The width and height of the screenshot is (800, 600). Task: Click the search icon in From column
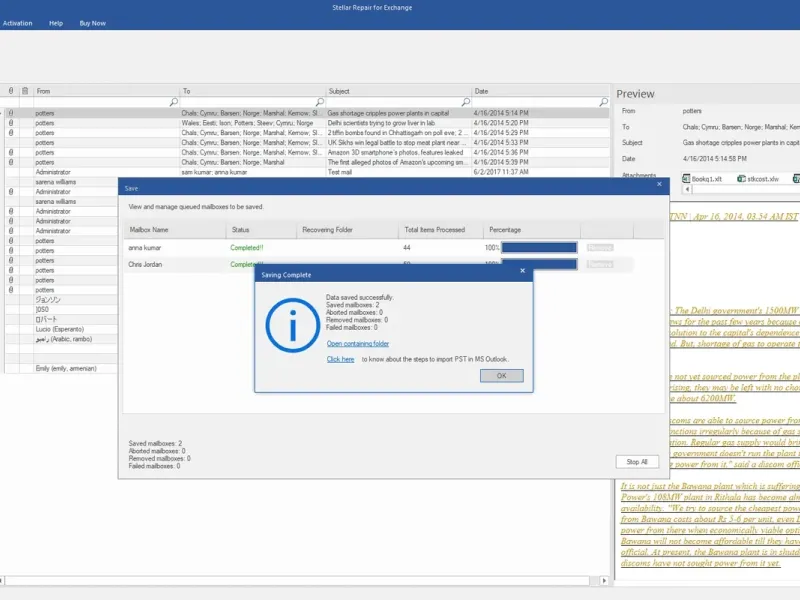coord(173,102)
